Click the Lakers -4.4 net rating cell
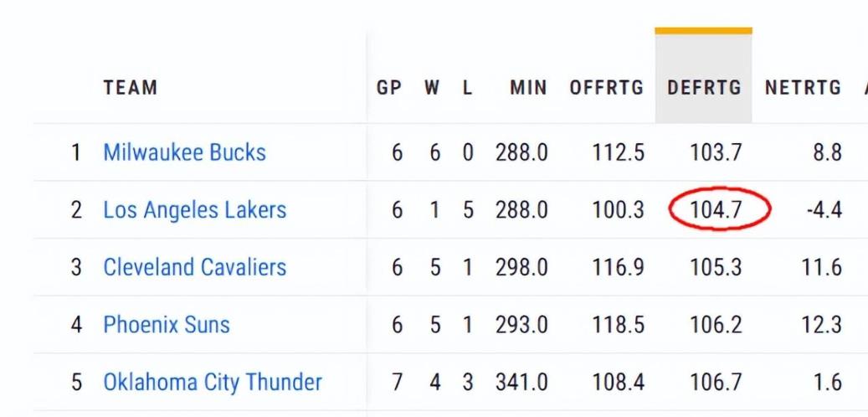The height and width of the screenshot is (417, 868). click(824, 210)
